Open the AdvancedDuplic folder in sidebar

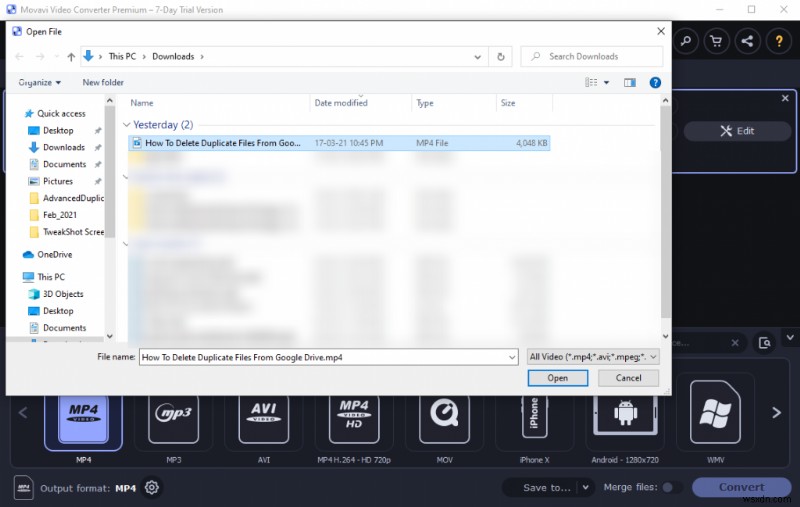tap(66, 198)
